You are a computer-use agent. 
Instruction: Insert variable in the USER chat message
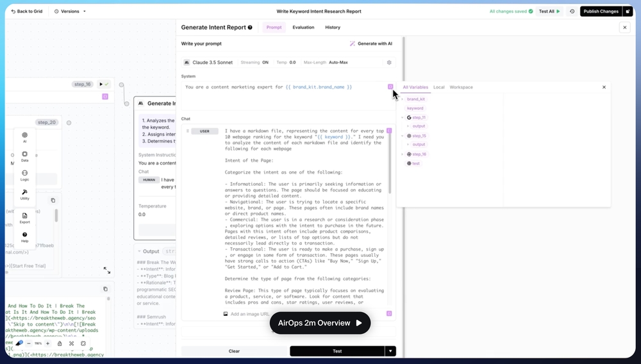(x=389, y=131)
